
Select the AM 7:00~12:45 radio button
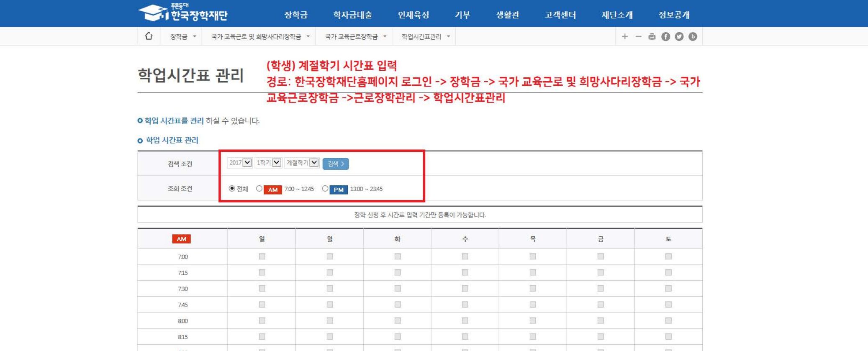point(259,189)
